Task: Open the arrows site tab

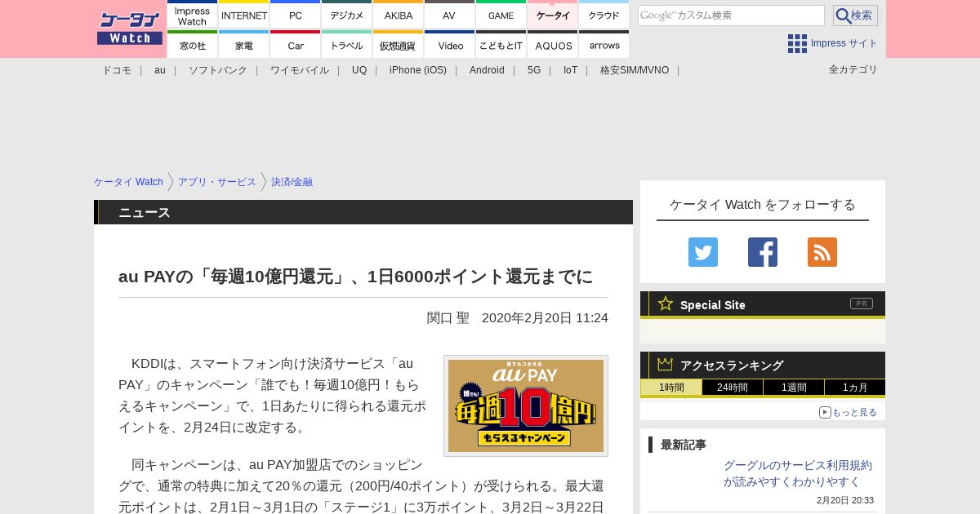Action: (604, 44)
